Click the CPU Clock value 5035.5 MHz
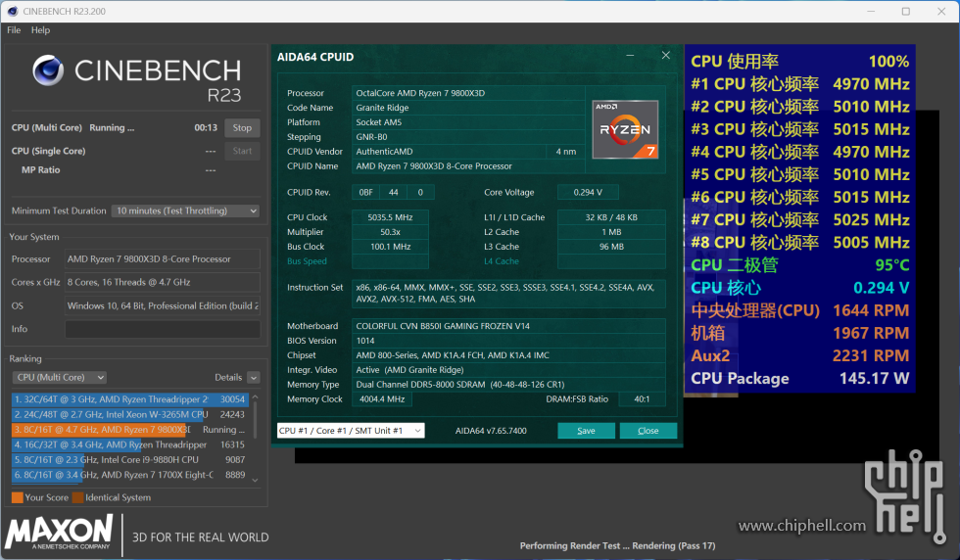This screenshot has width=960, height=560. (390, 217)
